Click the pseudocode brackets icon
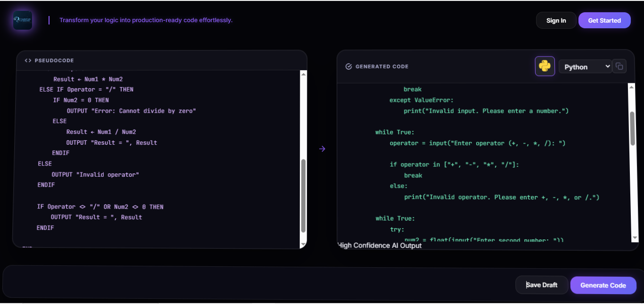Image resolution: width=644 pixels, height=304 pixels. coord(28,60)
